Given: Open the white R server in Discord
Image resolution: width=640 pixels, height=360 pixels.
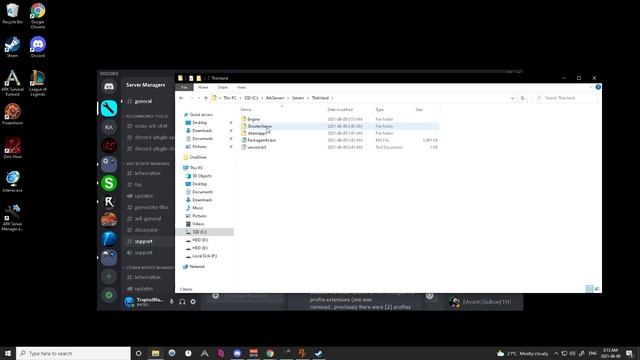Looking at the screenshot, I should [x=109, y=202].
